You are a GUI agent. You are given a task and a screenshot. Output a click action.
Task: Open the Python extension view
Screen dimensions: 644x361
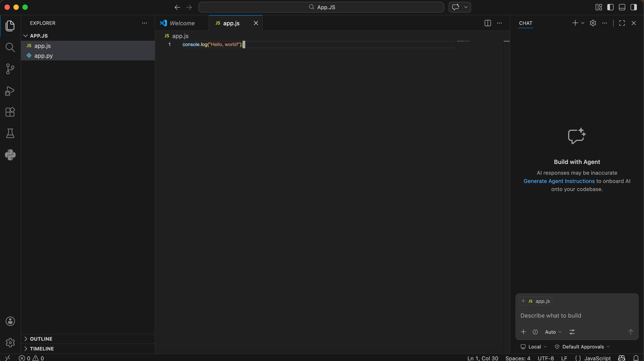pyautogui.click(x=10, y=155)
